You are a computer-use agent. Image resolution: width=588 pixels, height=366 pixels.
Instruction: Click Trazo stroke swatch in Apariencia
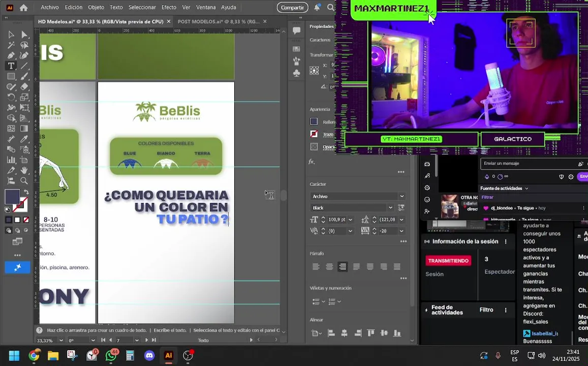point(314,134)
